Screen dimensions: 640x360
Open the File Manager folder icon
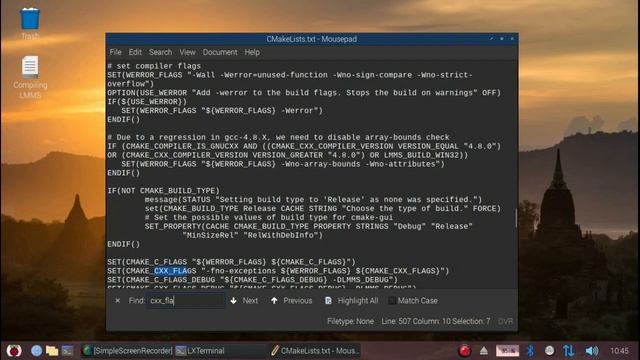tap(52, 351)
